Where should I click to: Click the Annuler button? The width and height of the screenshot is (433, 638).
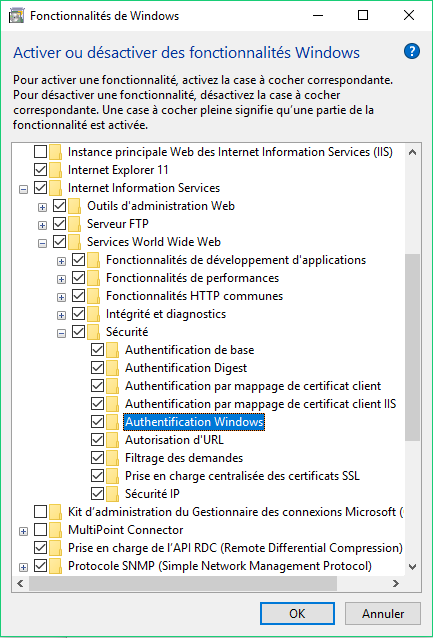tap(383, 614)
